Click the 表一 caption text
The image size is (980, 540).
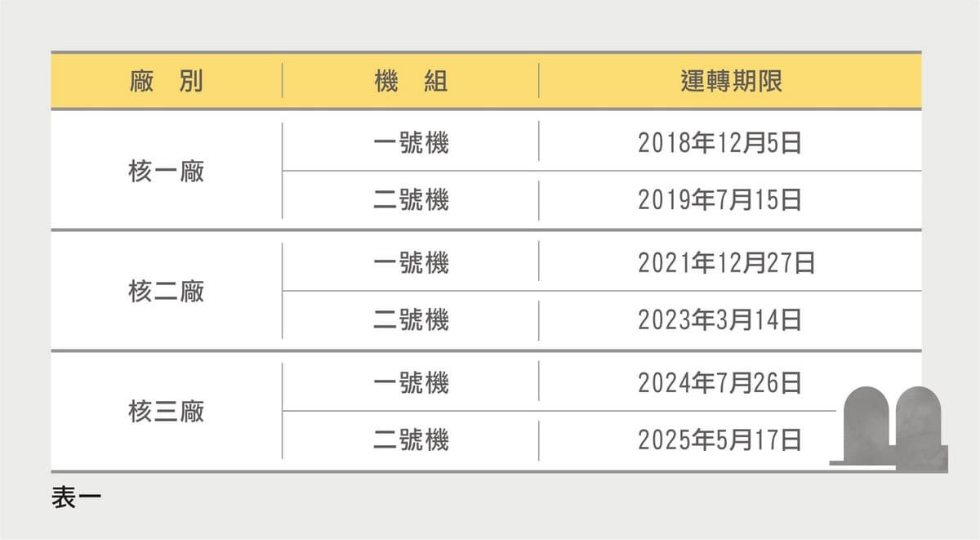pyautogui.click(x=75, y=498)
